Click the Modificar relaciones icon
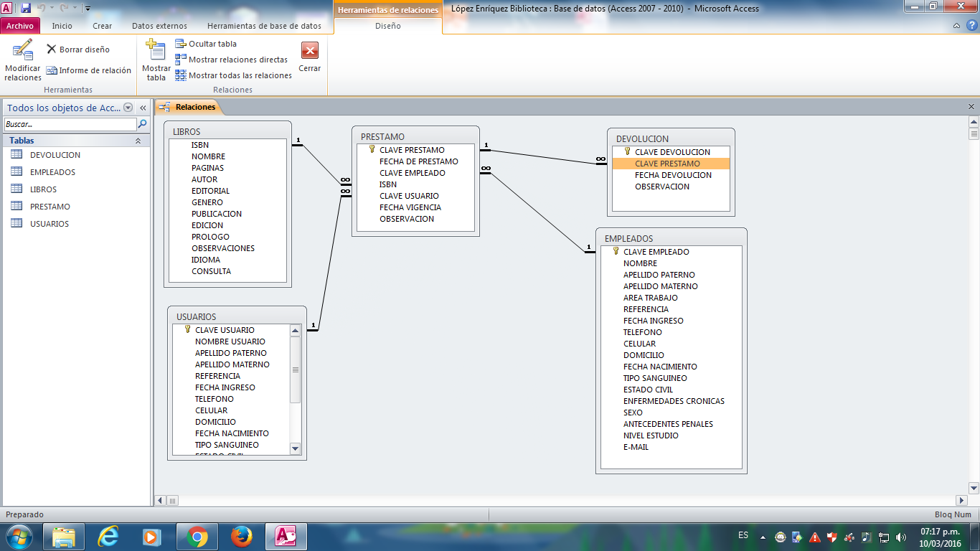 click(x=22, y=50)
